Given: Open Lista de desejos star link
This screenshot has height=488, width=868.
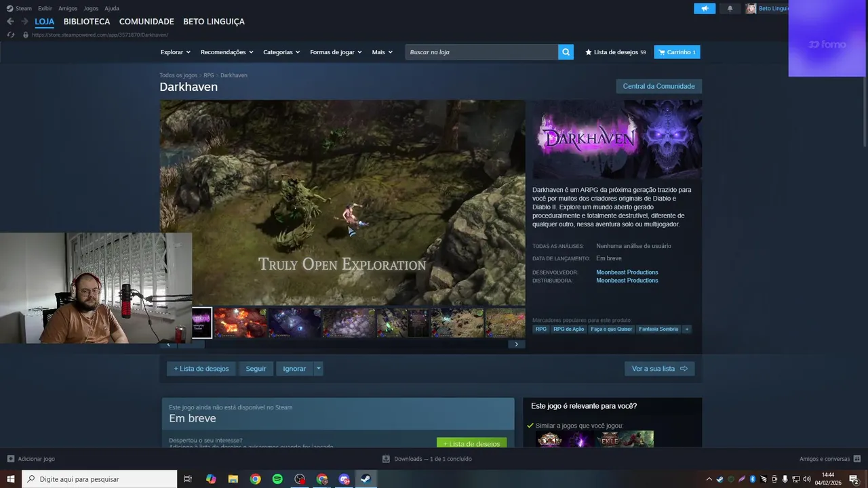Looking at the screenshot, I should click(x=615, y=52).
